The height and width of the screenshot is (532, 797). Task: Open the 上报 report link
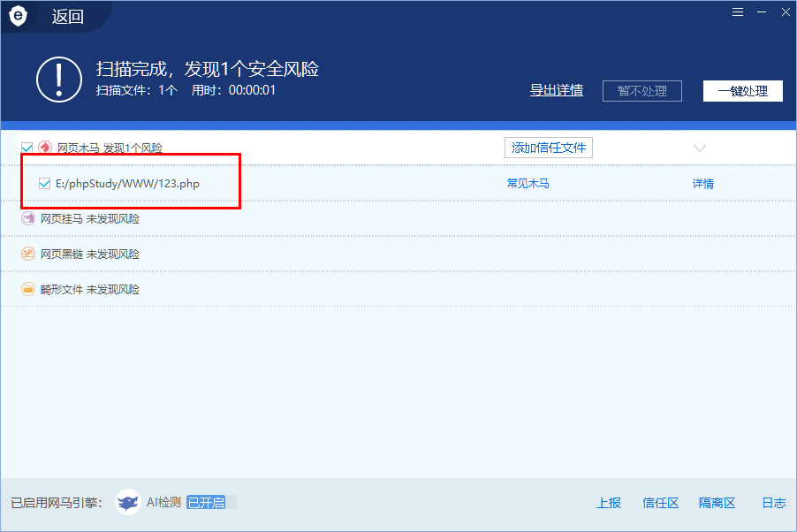point(609,503)
